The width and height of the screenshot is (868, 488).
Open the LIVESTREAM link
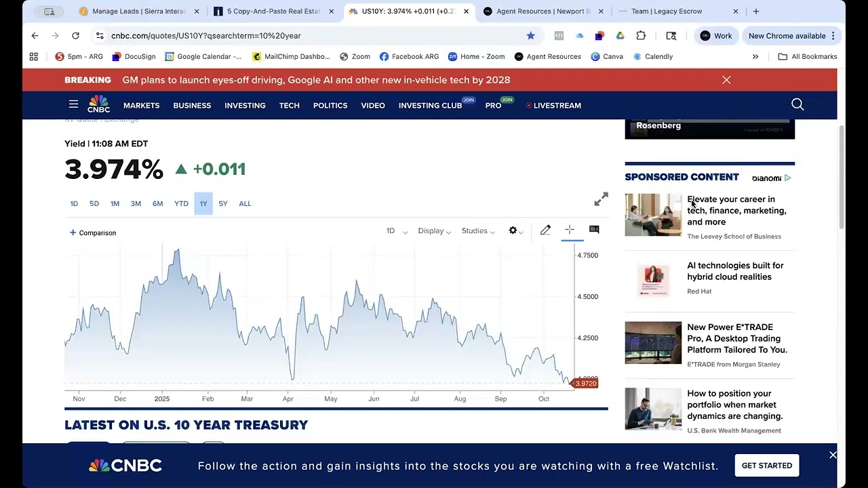[553, 105]
